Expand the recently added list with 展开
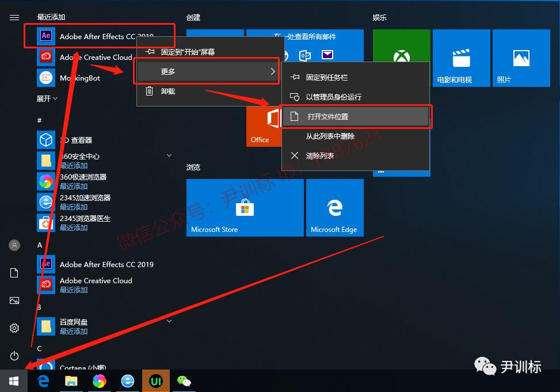The image size is (560, 392). pyautogui.click(x=47, y=98)
